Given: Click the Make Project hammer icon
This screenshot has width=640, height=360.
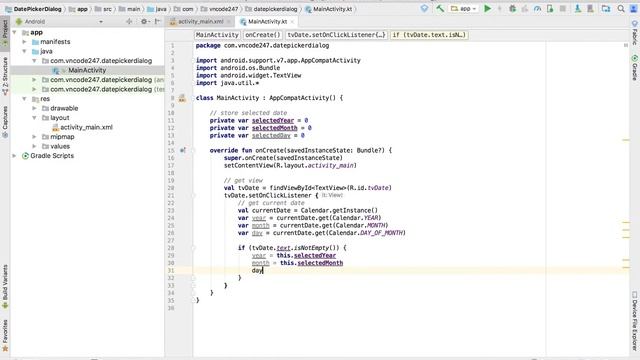Looking at the screenshot, I should (440, 9).
